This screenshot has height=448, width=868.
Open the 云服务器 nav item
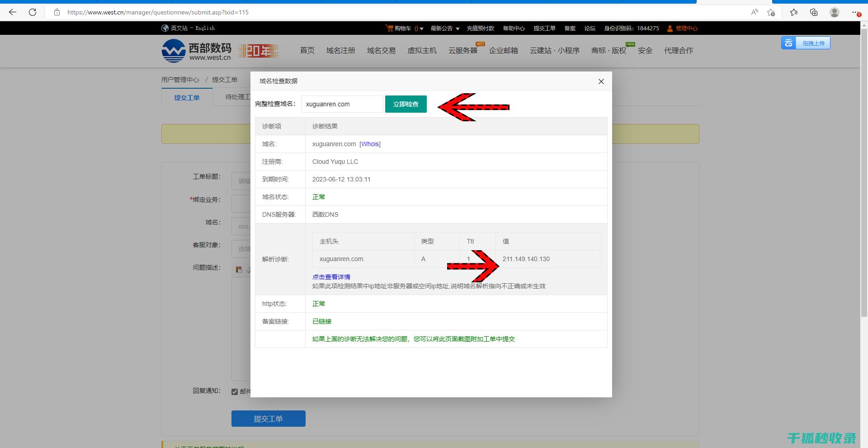pos(462,50)
